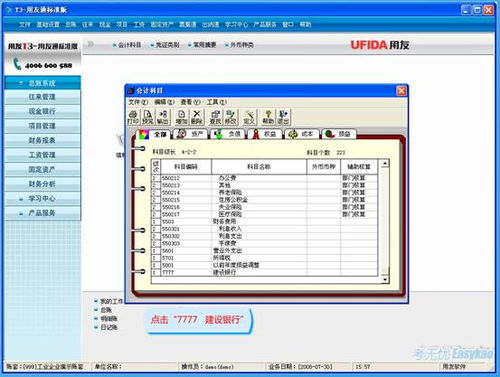500x377 pixels.
Task: Select 往来管理 in the sidebar
Action: 42,97
